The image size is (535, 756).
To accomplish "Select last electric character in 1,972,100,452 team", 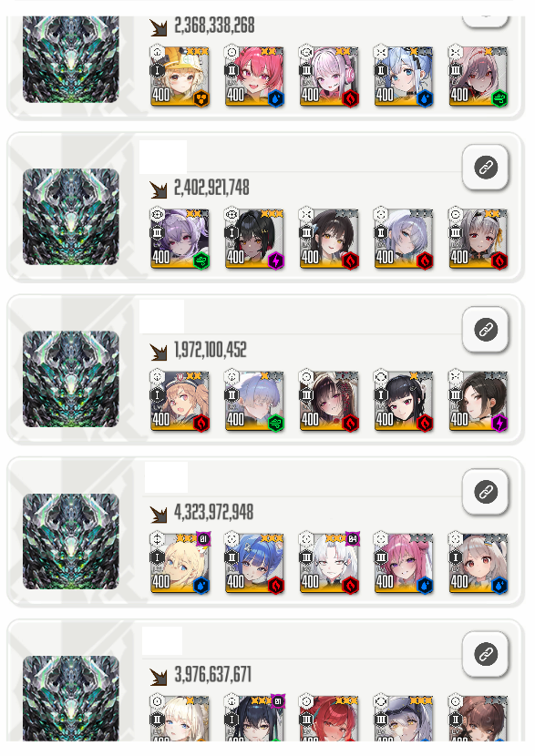I will (x=478, y=401).
